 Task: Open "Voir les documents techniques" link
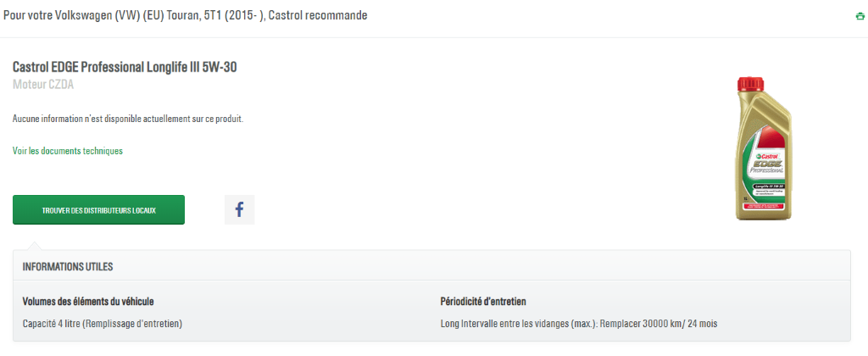tap(68, 151)
